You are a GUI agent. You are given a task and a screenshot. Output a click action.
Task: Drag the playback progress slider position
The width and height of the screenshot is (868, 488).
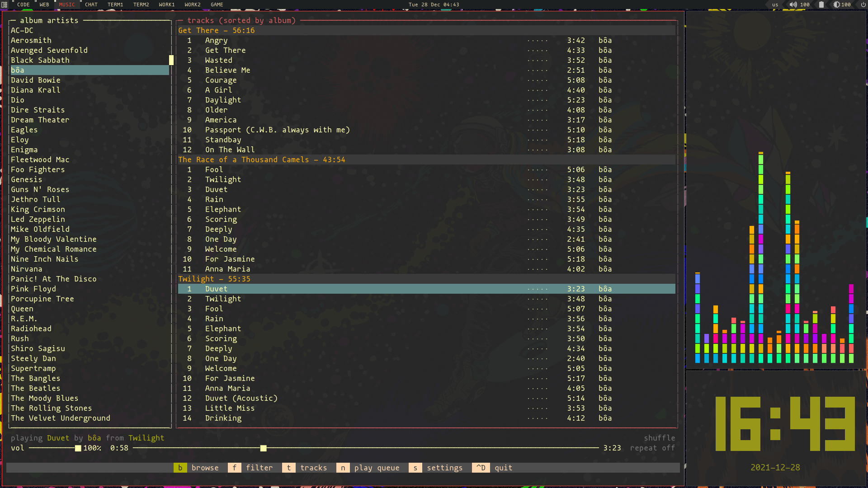(264, 448)
